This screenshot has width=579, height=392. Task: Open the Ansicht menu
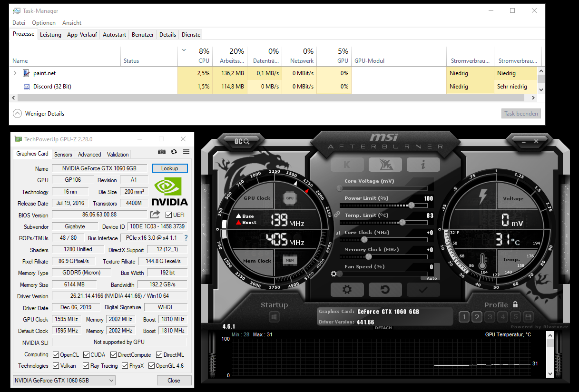coord(72,23)
